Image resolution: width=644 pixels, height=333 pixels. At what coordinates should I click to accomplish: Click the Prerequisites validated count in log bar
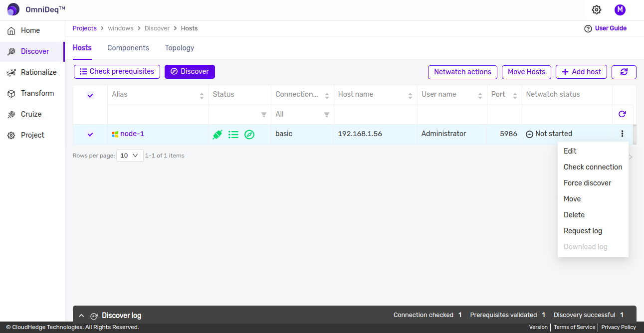tap(543, 315)
